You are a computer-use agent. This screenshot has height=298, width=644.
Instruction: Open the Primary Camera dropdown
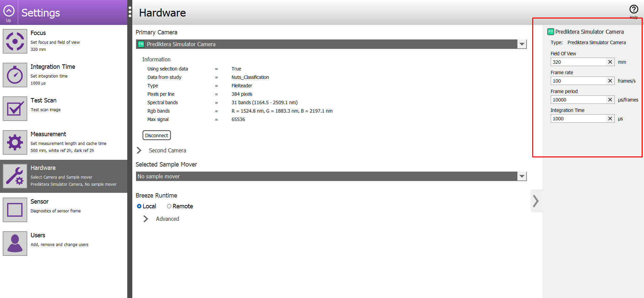pyautogui.click(x=521, y=44)
